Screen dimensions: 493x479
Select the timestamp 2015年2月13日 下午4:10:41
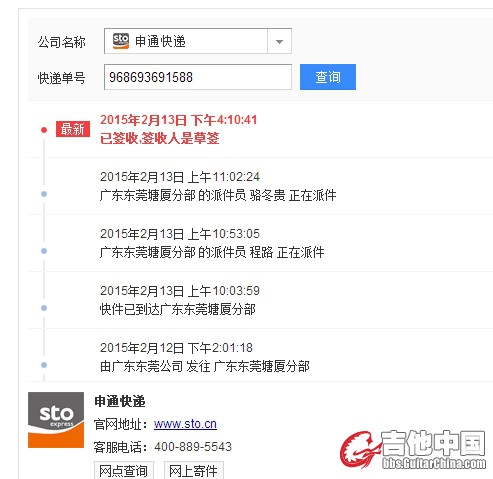pos(179,120)
